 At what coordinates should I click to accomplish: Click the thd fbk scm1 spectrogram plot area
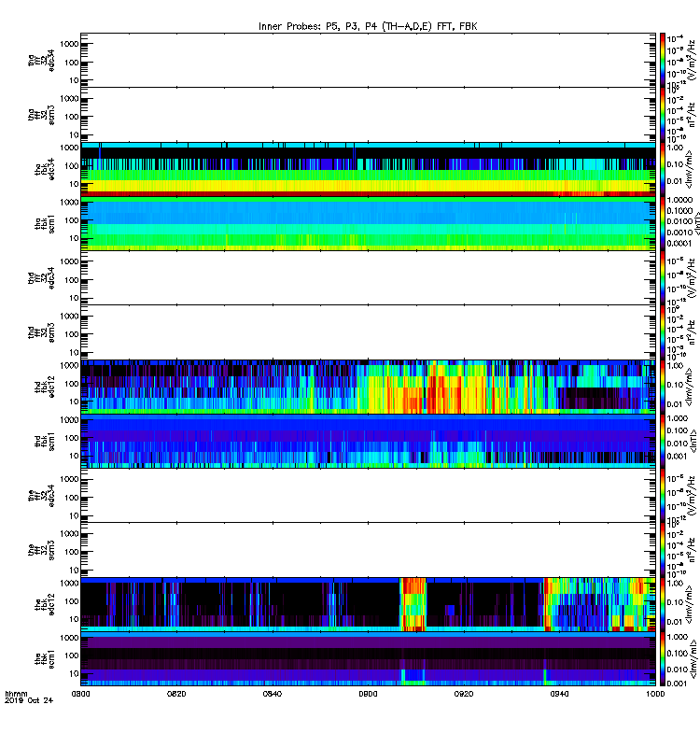point(368,441)
